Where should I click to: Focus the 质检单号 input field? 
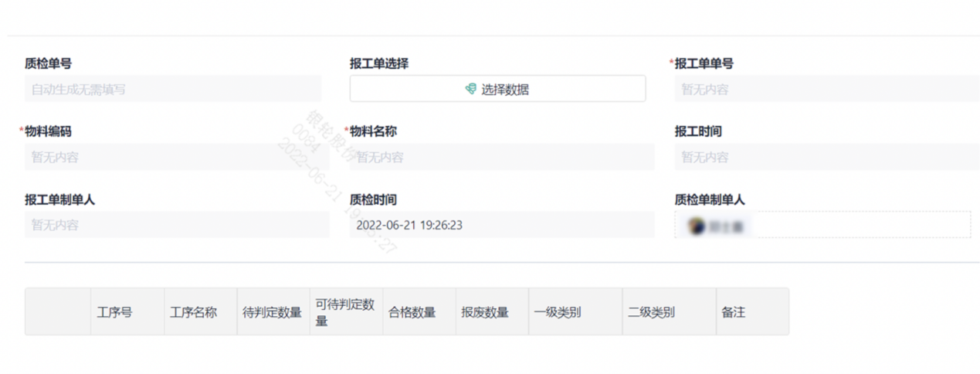tap(172, 89)
